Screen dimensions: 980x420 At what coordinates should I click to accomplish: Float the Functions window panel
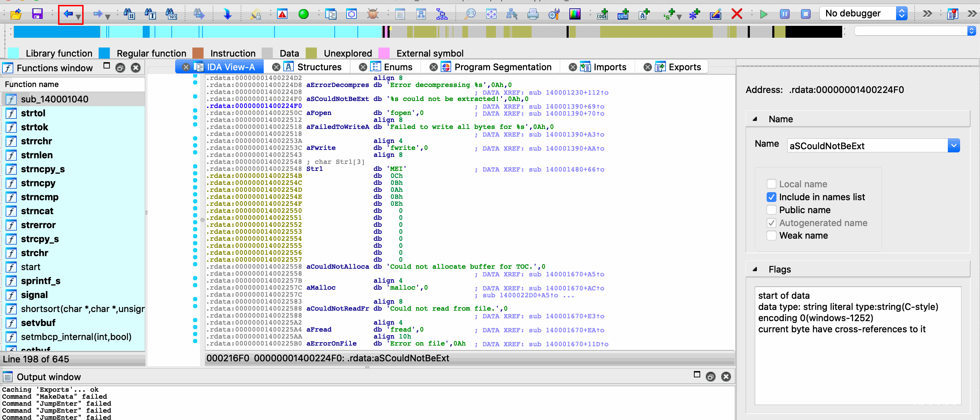pos(120,68)
